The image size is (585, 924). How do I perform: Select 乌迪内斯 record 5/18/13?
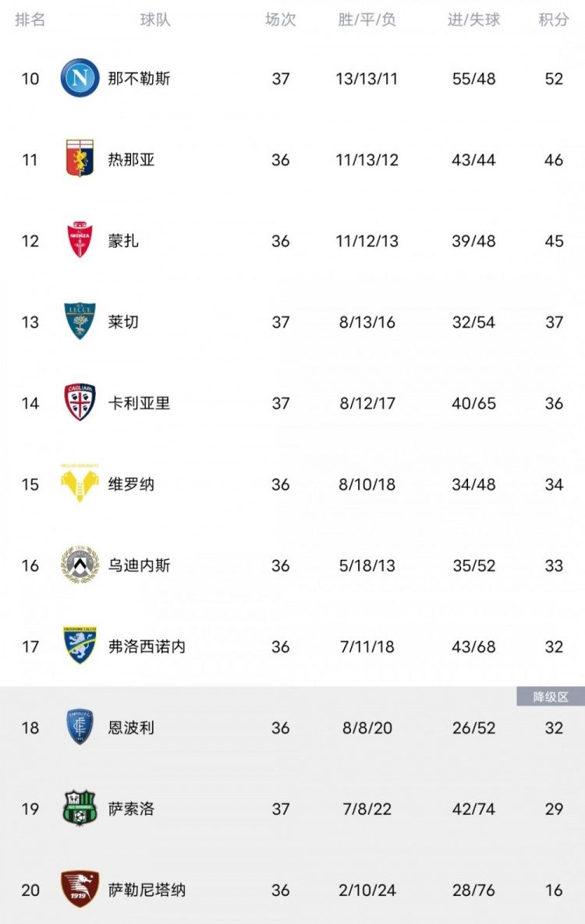coord(367,566)
